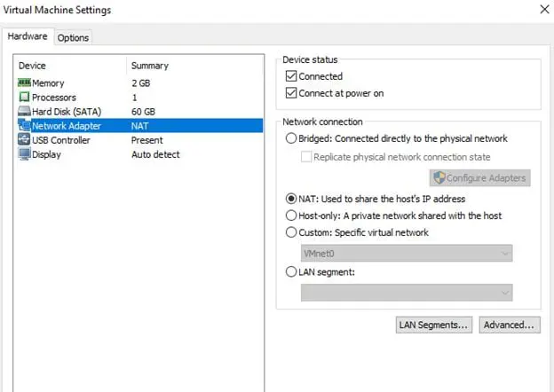Uncheck the Connected checkbox
The height and width of the screenshot is (392, 554).
pyautogui.click(x=290, y=77)
